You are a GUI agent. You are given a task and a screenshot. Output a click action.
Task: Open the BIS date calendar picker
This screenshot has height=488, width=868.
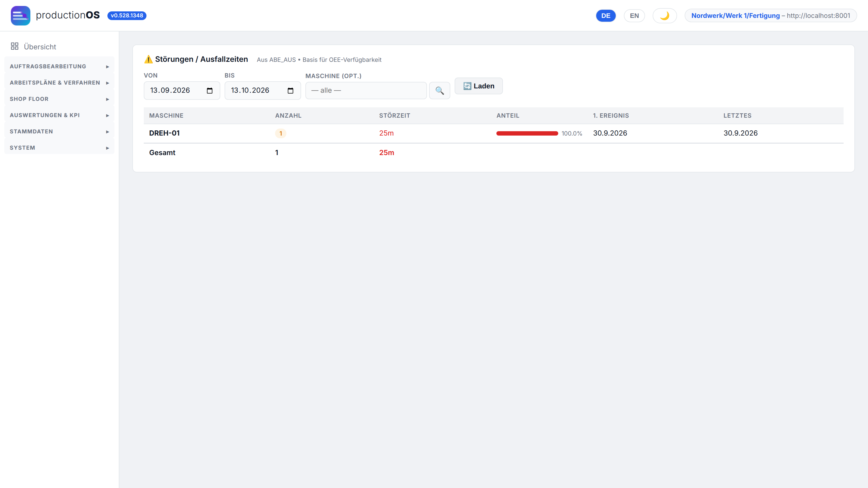point(291,91)
